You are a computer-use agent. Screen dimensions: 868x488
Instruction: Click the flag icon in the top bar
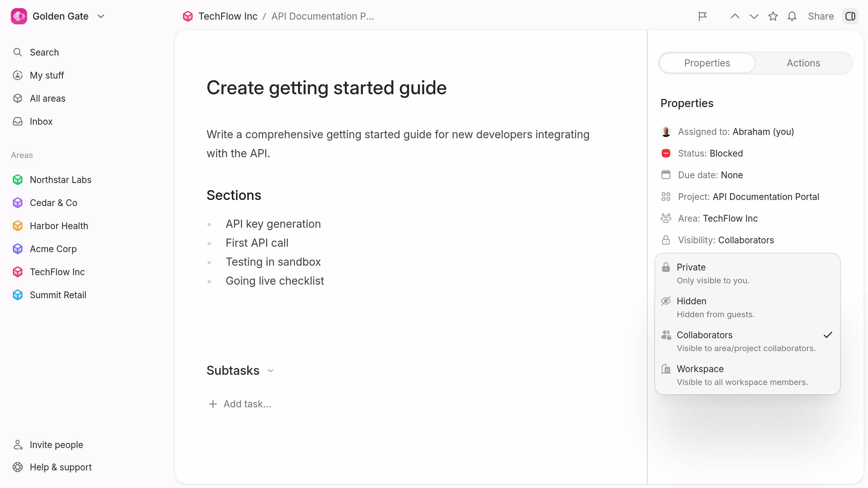(x=703, y=16)
